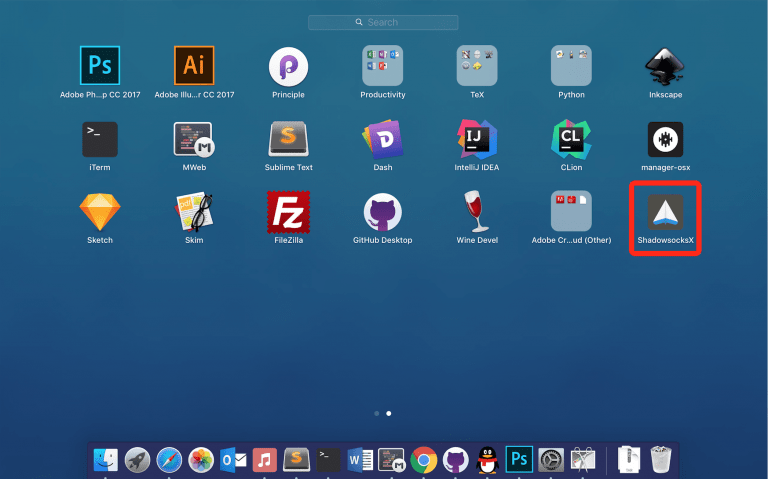Open Microsoft Word from the Dock
The height and width of the screenshot is (479, 768).
(360, 460)
